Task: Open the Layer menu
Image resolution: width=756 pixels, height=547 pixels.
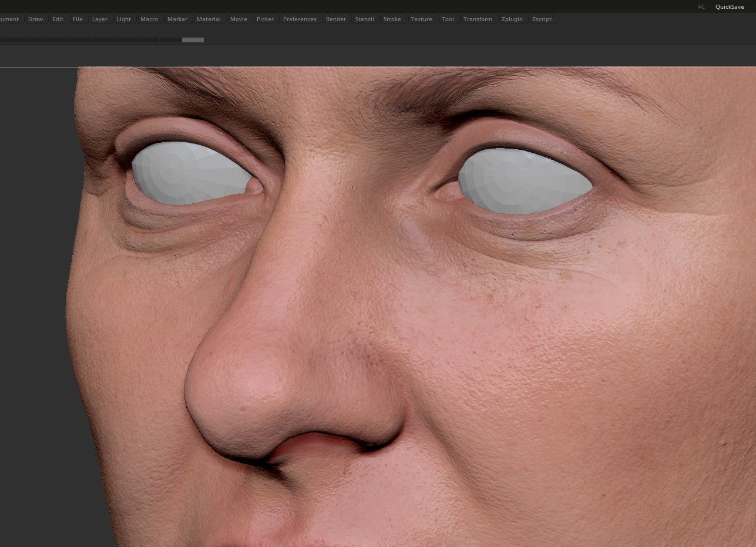Action: click(x=100, y=19)
